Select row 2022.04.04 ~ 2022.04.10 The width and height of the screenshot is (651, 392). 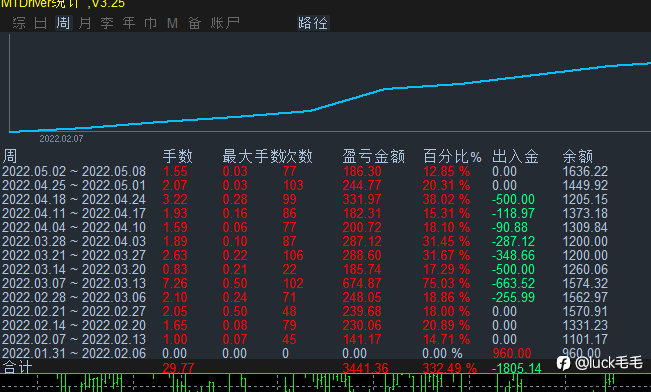click(x=305, y=228)
